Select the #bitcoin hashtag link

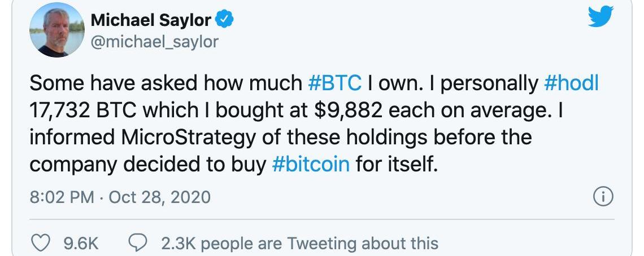click(x=311, y=165)
